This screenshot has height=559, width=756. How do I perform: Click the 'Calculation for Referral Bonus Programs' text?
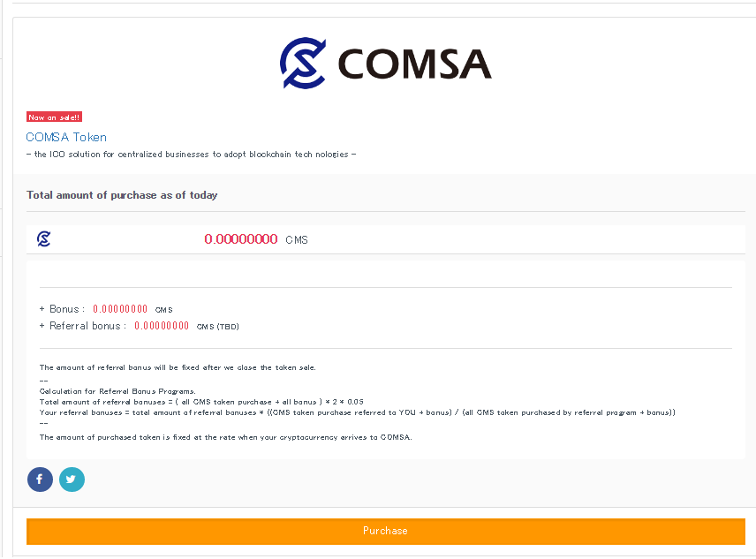tap(117, 390)
